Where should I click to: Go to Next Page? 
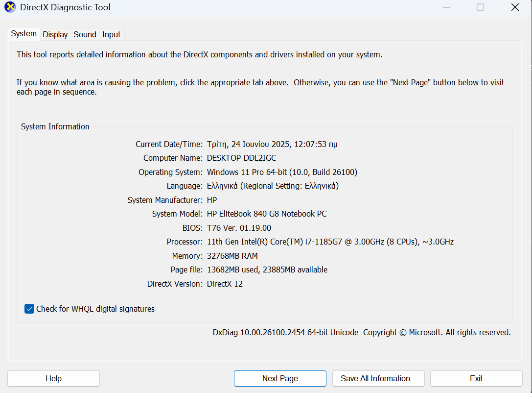pos(280,378)
